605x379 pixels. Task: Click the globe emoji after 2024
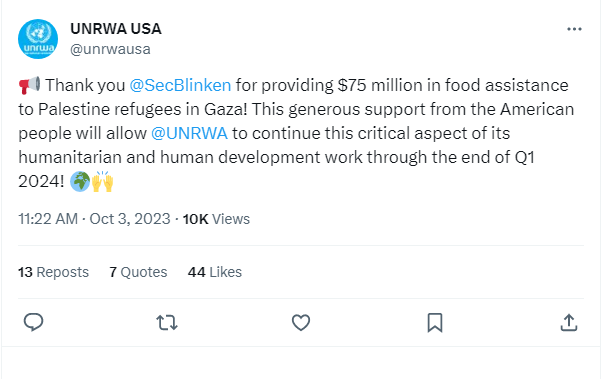pyautogui.click(x=80, y=181)
